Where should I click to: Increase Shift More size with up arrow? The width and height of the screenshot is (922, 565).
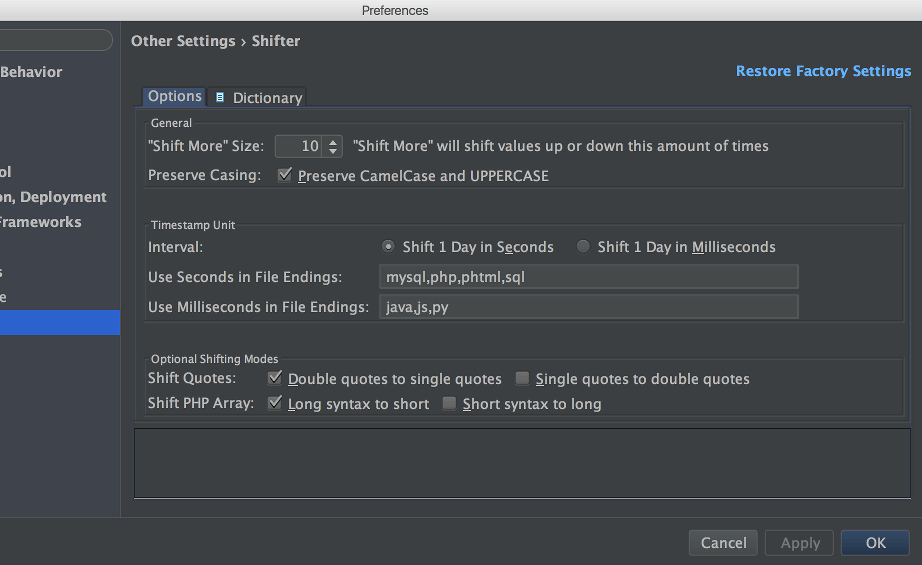[x=333, y=142]
